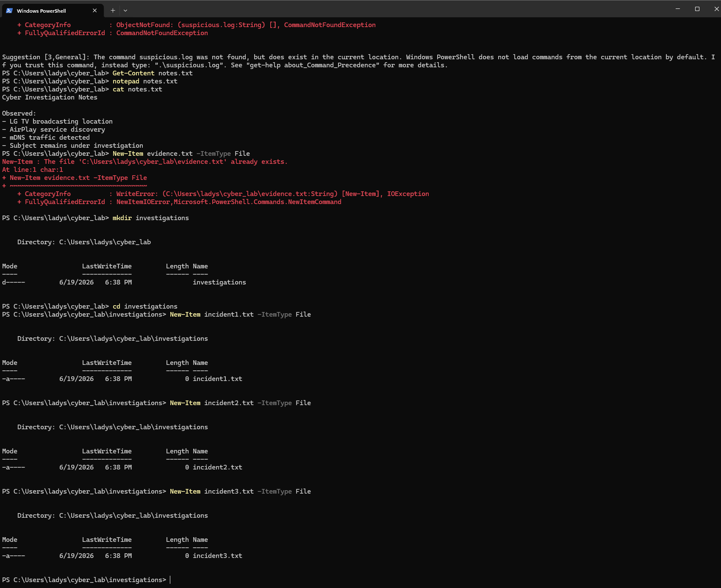Open the new tab profile dropdown arrow
The height and width of the screenshot is (588, 721).
tap(125, 11)
